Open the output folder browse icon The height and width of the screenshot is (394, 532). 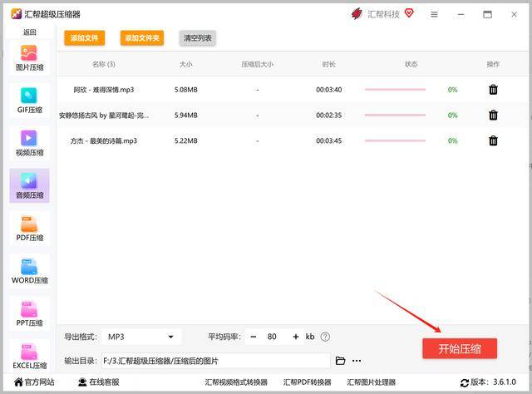[x=340, y=361]
